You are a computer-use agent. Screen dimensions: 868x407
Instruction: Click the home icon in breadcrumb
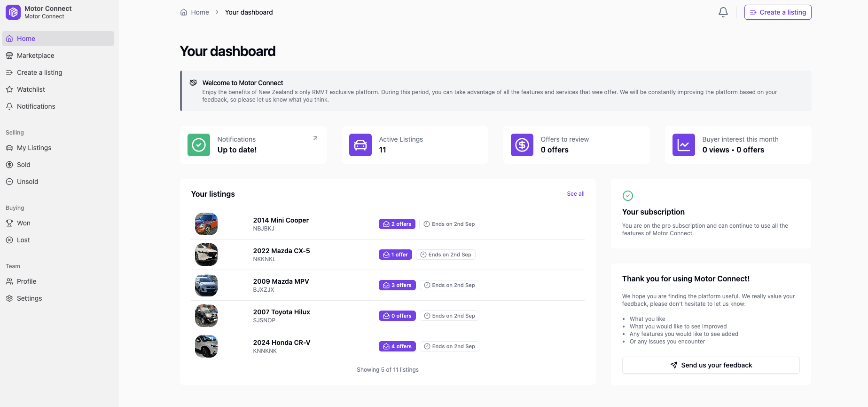tap(184, 12)
